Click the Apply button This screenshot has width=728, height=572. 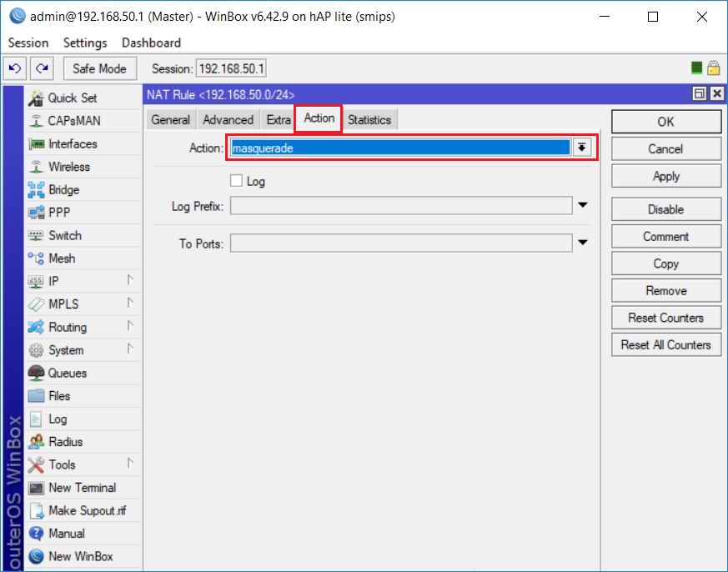[x=665, y=176]
